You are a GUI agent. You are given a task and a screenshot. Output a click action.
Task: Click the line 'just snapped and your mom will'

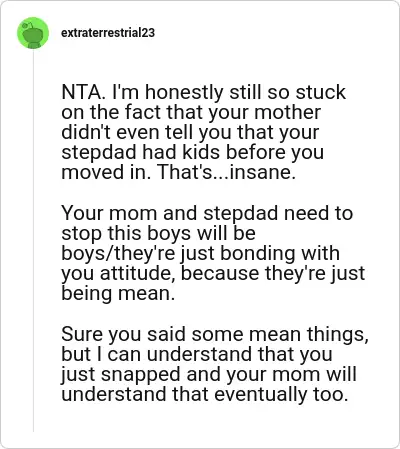pos(209,374)
